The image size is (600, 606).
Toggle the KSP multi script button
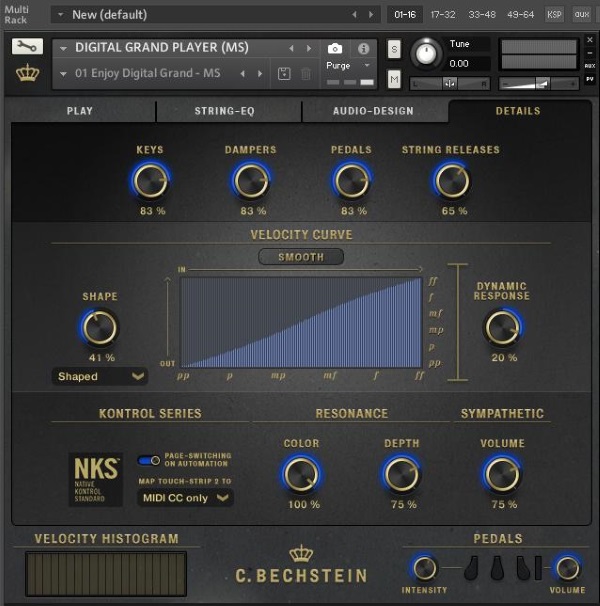pos(554,15)
